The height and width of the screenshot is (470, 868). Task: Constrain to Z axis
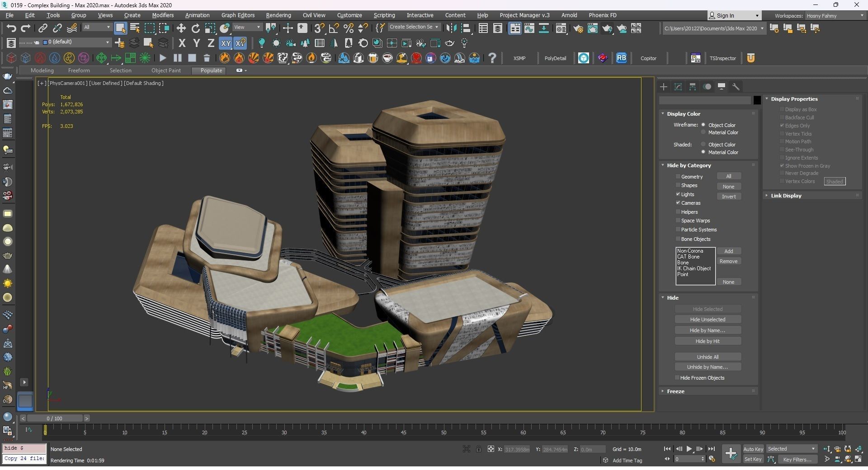[211, 43]
